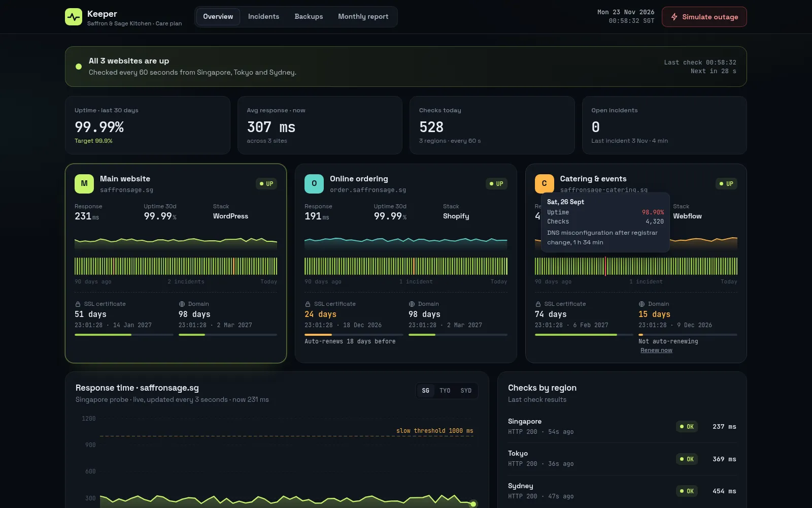Click the UP badge on Catering & events

tap(726, 184)
